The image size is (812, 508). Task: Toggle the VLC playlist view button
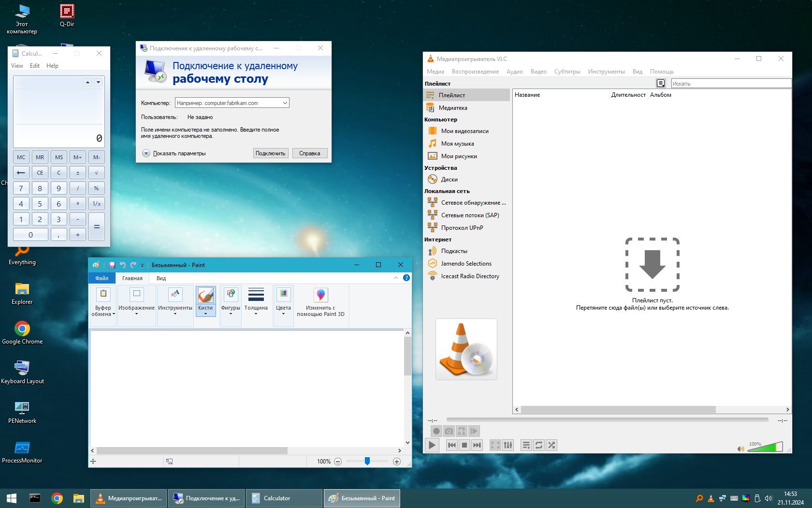526,445
